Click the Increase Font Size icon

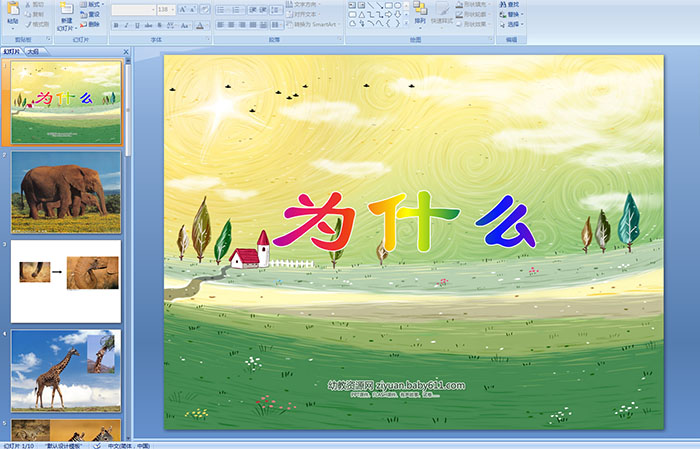coord(180,9)
